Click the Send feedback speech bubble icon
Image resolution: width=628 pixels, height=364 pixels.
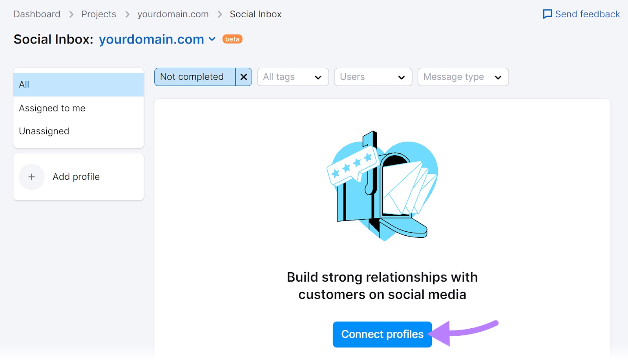point(547,15)
